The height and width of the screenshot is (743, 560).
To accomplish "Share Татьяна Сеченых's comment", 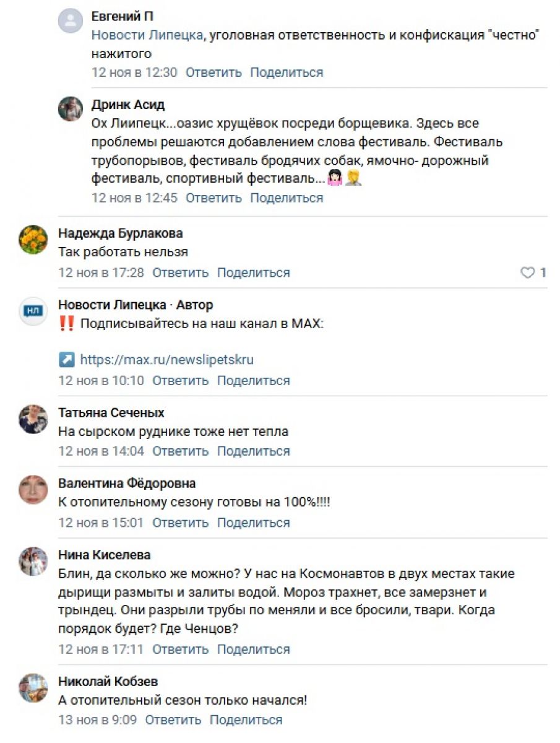I will coord(253,451).
